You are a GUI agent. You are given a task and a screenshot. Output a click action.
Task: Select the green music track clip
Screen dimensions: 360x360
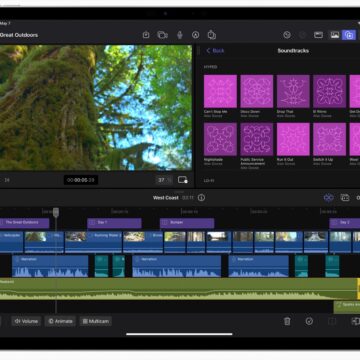(178, 289)
